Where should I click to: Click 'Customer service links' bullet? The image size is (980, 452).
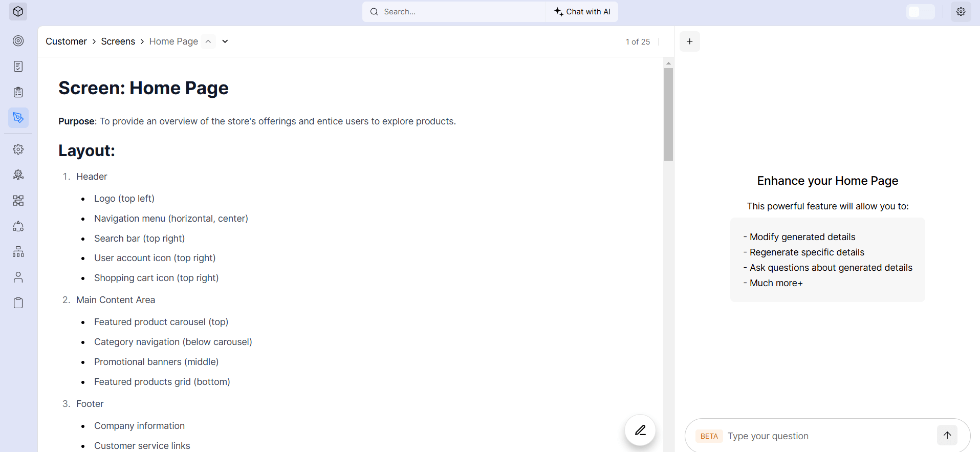pyautogui.click(x=142, y=446)
